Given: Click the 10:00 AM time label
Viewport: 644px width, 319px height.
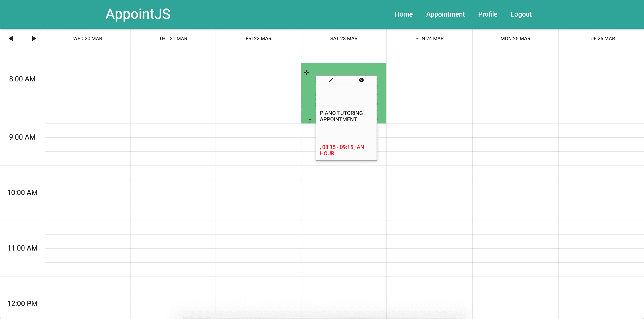Looking at the screenshot, I should [x=22, y=193].
